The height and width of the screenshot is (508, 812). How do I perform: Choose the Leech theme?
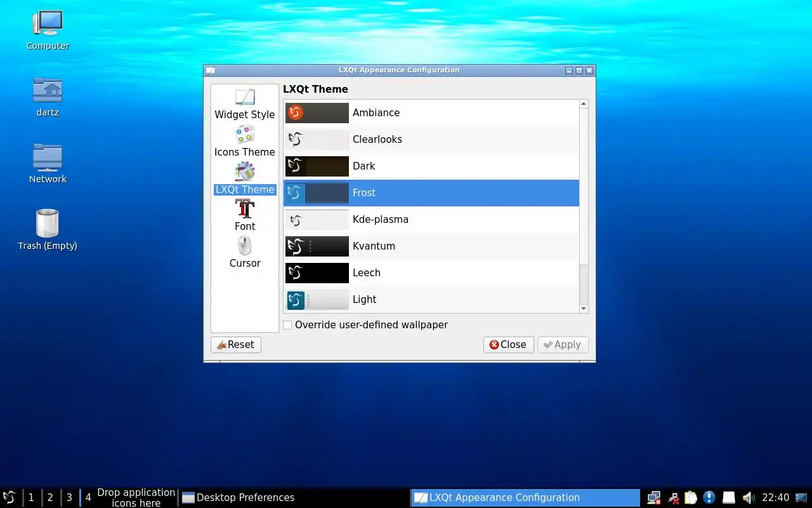pyautogui.click(x=431, y=273)
